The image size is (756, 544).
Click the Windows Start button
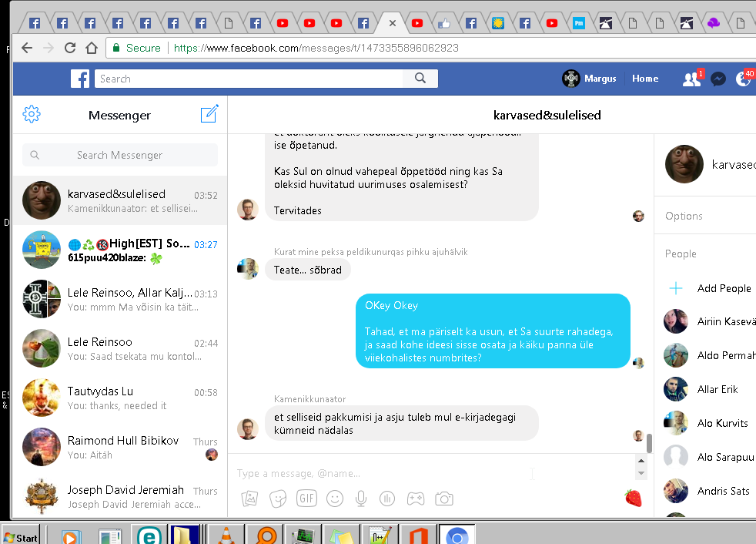tap(20, 537)
